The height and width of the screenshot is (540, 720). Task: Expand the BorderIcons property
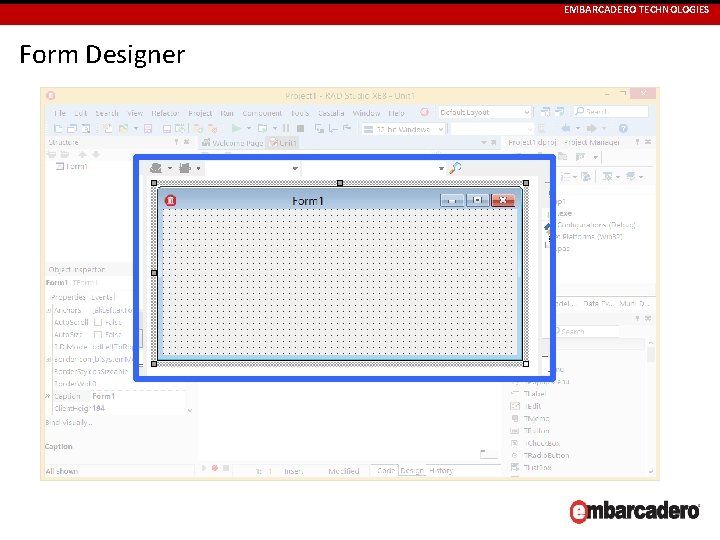(49, 360)
